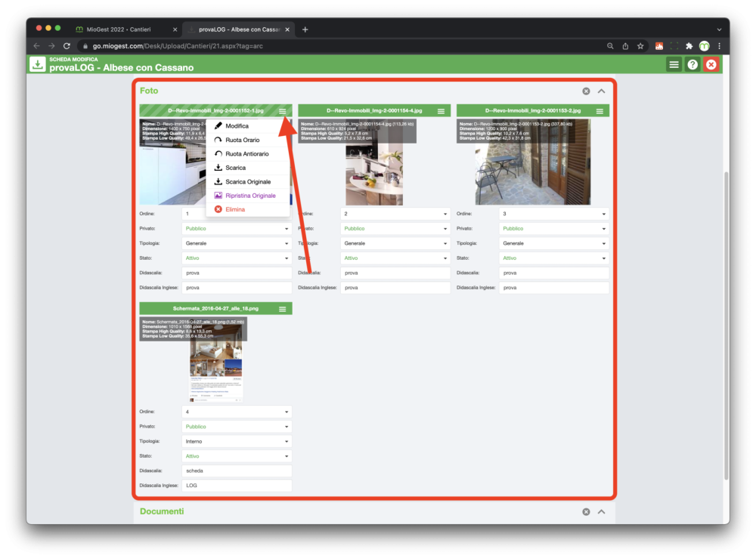Click the zoom magnifier icon in address bar
The width and height of the screenshot is (756, 559).
(x=610, y=46)
